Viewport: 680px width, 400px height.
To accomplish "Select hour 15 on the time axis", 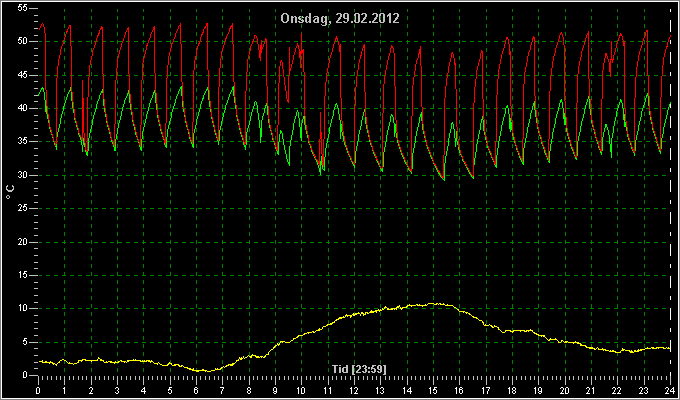I will (x=433, y=390).
